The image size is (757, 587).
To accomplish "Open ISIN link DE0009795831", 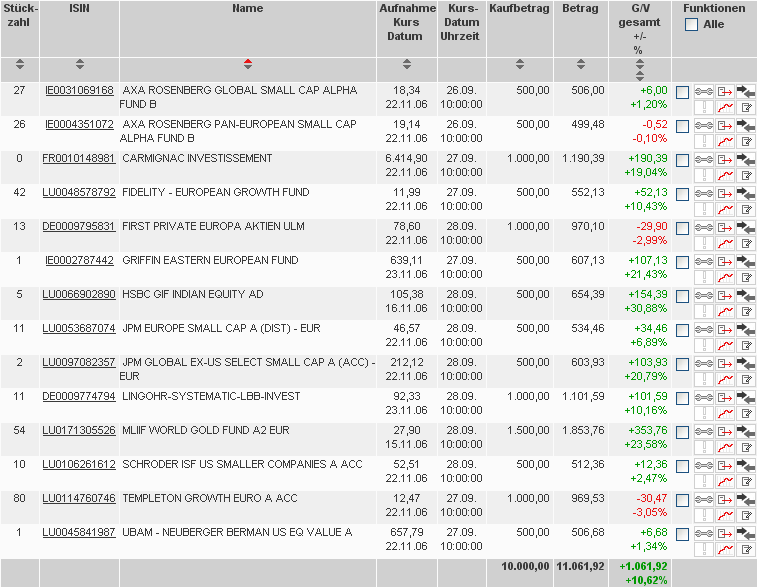I will [x=79, y=226].
